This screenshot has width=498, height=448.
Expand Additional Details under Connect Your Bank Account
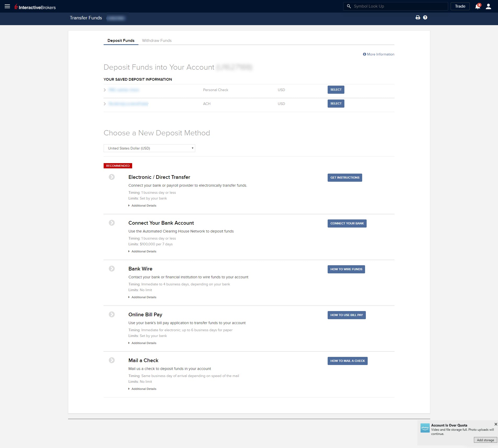[142, 251]
